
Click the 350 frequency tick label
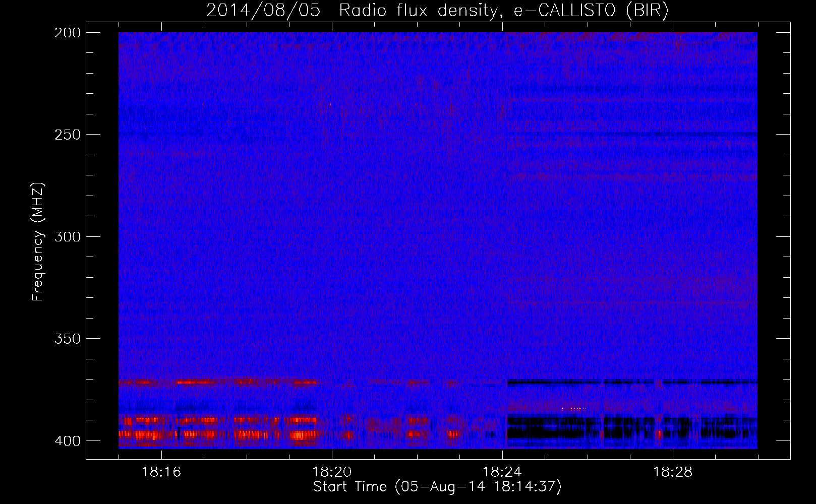coord(68,339)
